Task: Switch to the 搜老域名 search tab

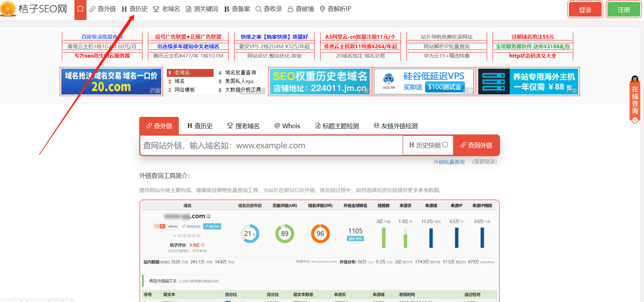Action: [243, 126]
